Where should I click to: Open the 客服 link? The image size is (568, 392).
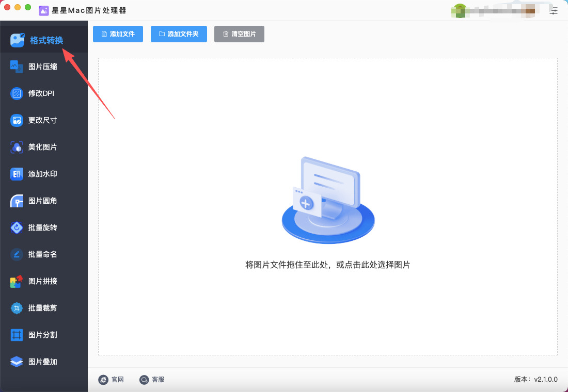click(159, 380)
